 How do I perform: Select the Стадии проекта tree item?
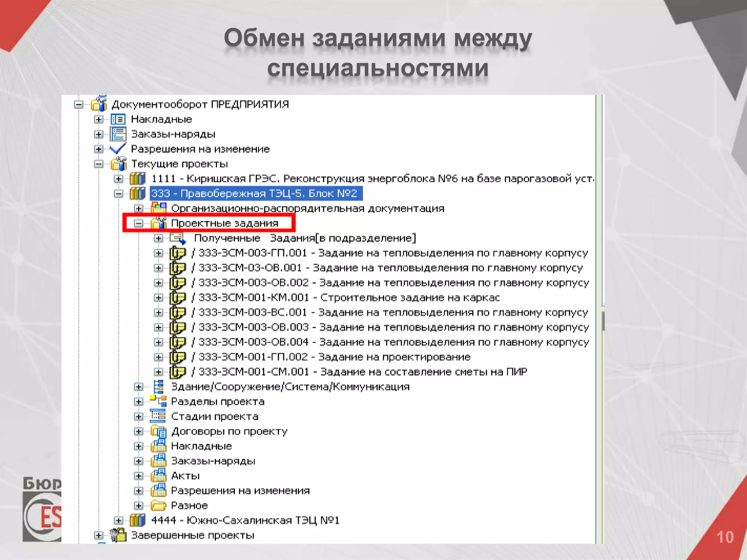214,416
